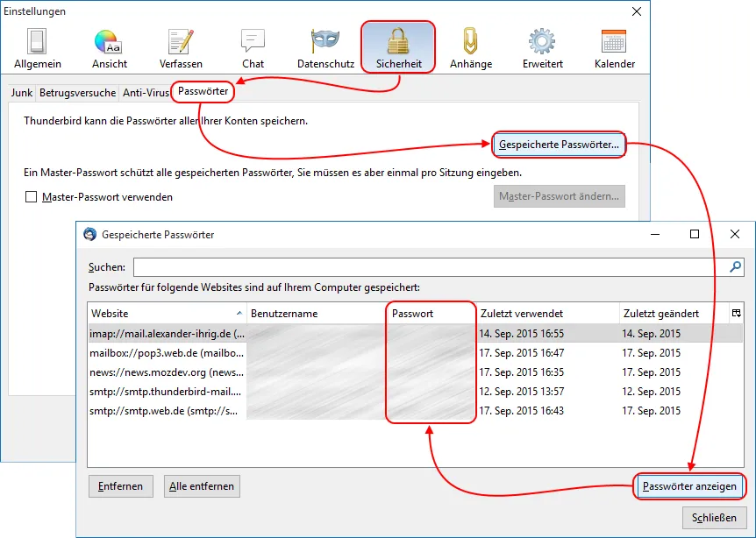Open the Verfassen settings category
756x538 pixels.
(x=181, y=48)
